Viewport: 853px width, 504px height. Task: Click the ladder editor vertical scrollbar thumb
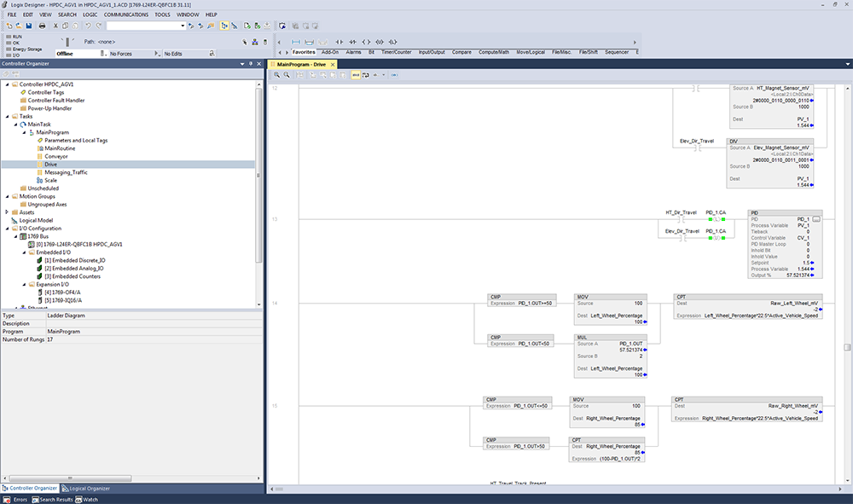coord(847,347)
